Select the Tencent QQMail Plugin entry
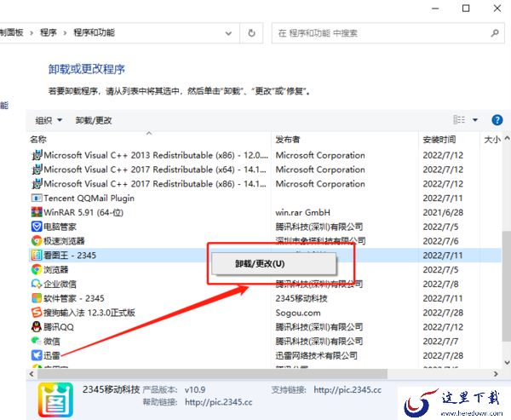Image resolution: width=511 pixels, height=420 pixels. [89, 198]
